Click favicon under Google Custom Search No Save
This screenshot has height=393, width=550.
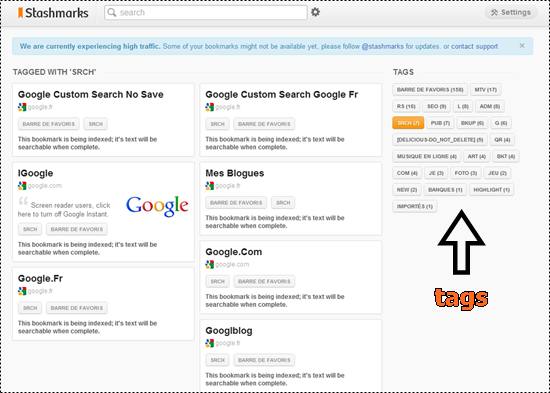coord(22,107)
